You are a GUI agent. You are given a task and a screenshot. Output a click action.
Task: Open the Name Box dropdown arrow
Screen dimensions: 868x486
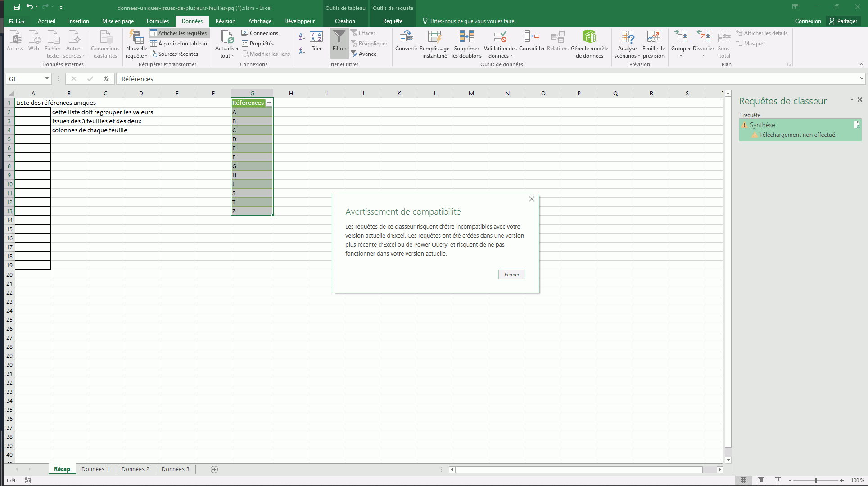[47, 79]
